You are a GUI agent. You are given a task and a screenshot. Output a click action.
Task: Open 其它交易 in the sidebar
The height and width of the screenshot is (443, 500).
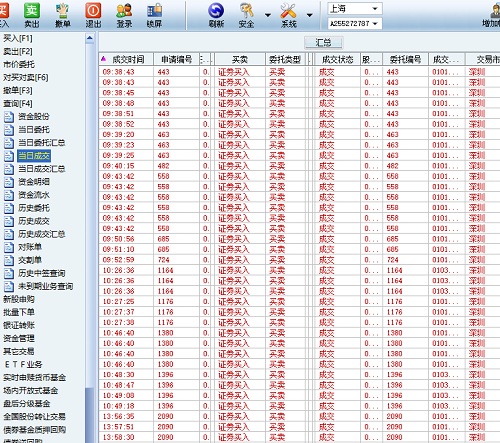click(19, 351)
